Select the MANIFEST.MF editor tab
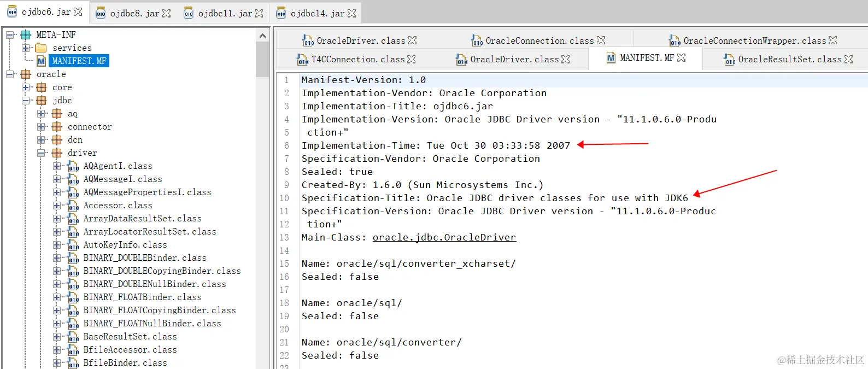Screen dimensions: 868x369 coord(647,57)
